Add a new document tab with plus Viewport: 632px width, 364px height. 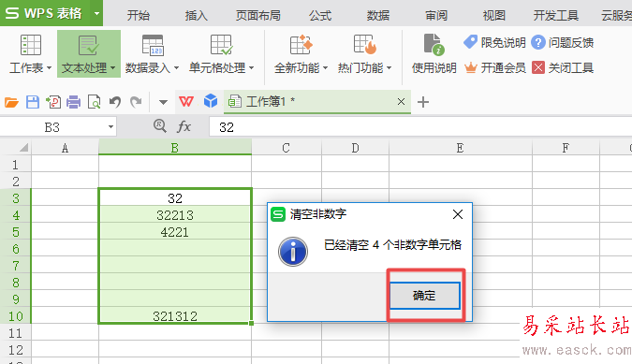coord(423,102)
